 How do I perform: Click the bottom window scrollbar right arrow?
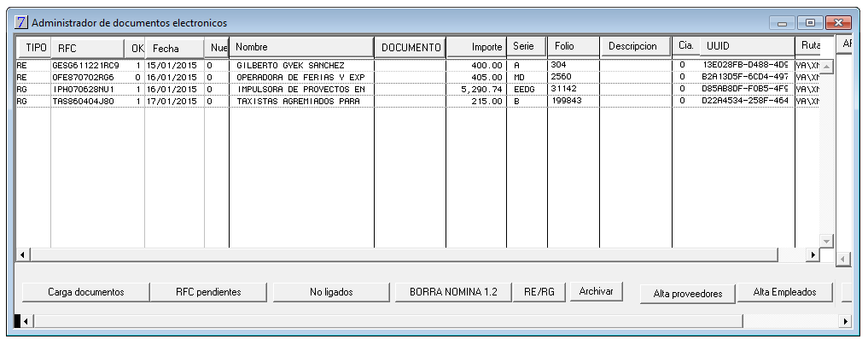point(845,320)
